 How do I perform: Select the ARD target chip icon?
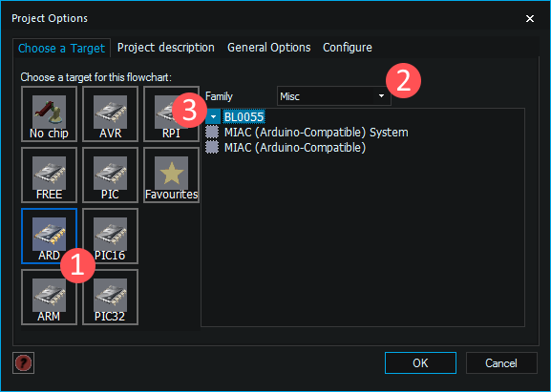(x=50, y=236)
